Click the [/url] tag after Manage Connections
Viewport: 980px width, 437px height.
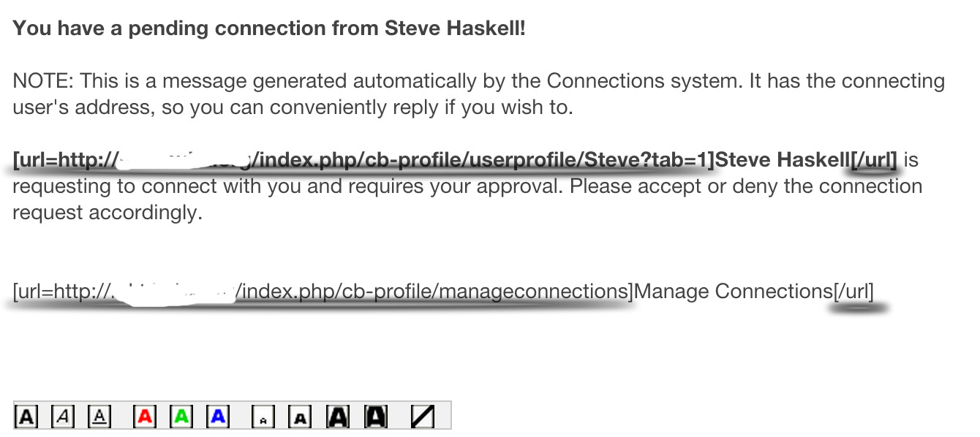pos(853,292)
